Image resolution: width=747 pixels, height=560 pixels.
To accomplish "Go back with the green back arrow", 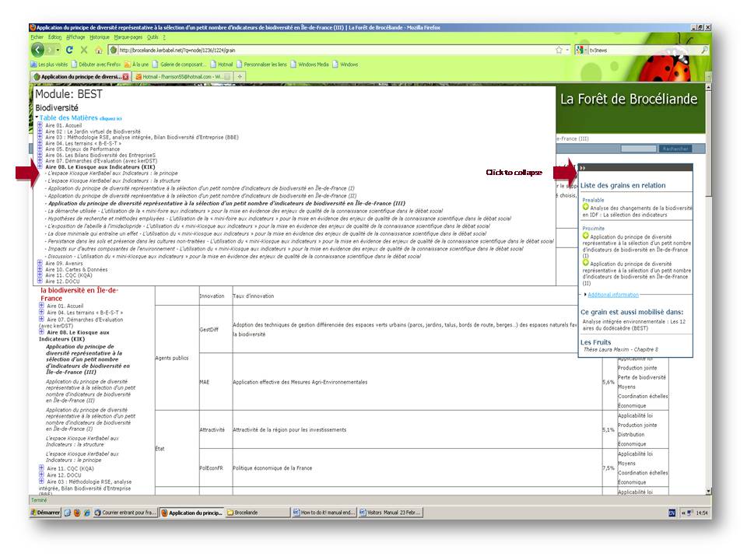I will click(37, 50).
